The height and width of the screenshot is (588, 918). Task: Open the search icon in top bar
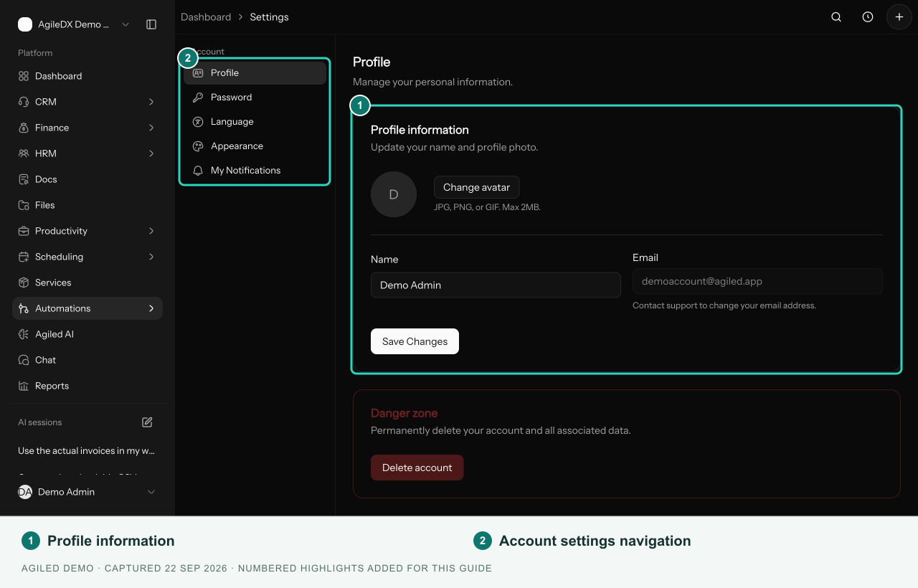836,17
